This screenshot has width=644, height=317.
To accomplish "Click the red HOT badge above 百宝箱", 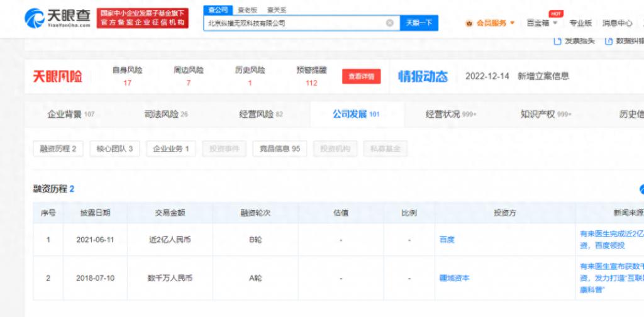I will [x=555, y=13].
